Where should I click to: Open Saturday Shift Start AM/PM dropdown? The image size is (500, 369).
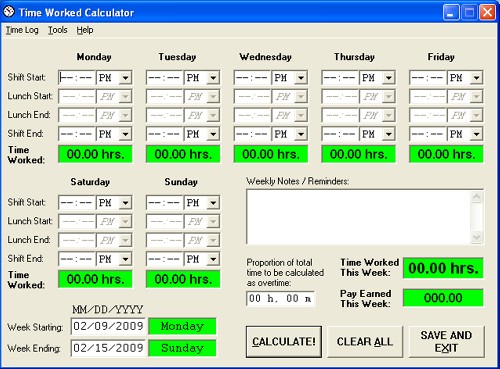(x=125, y=203)
